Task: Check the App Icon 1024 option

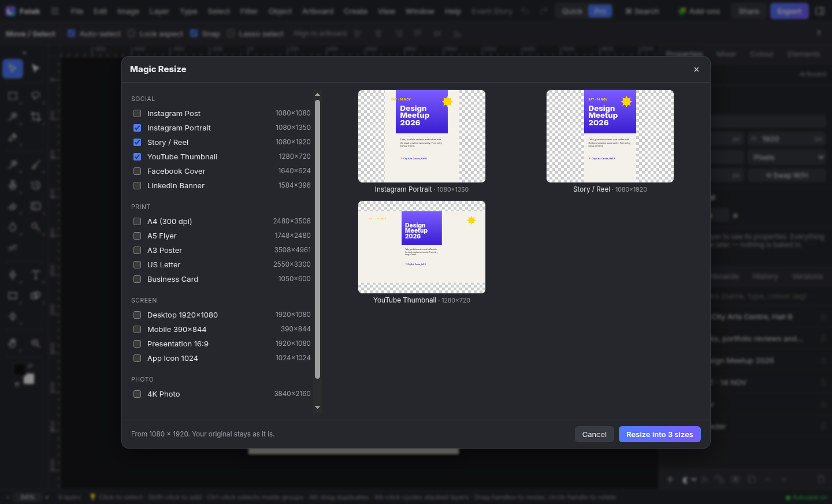Action: tap(137, 358)
